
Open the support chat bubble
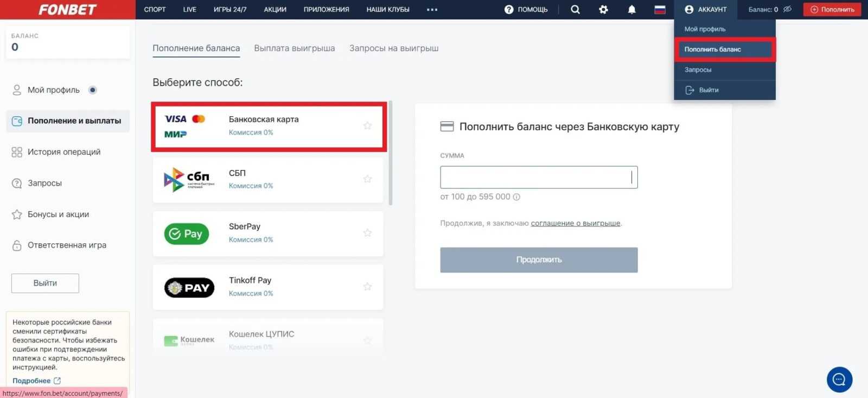coord(839,379)
